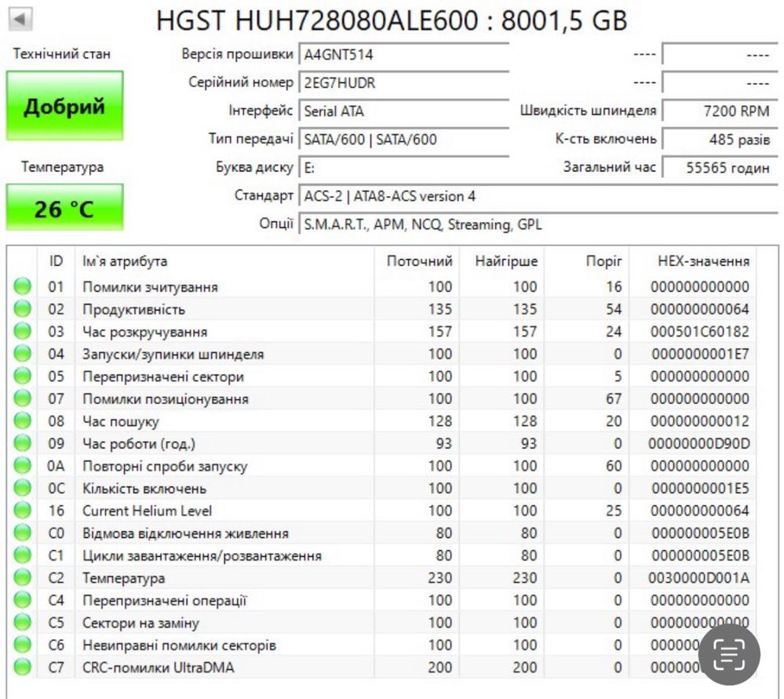Click the status dot for Відмова відключення живлення

point(22,533)
